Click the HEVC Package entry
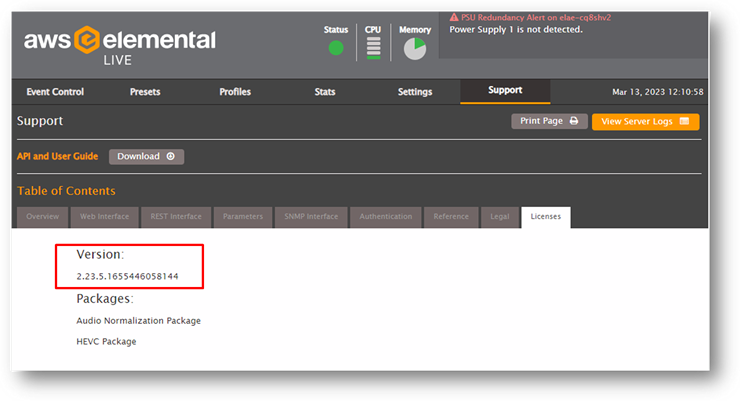The width and height of the screenshot is (740, 401). pos(106,342)
